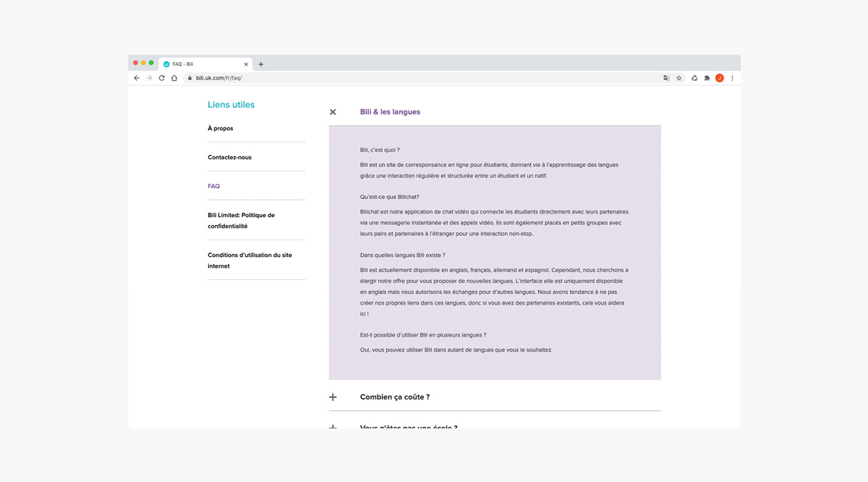
Task: Open a new tab with the plus button
Action: [261, 64]
